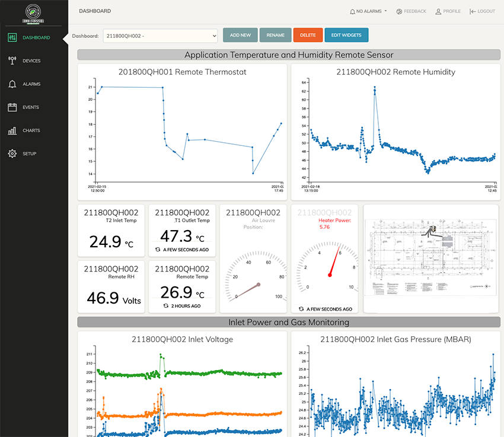Click the '2 HOURS AGO' timestamp
The height and width of the screenshot is (437, 504).
pos(186,306)
